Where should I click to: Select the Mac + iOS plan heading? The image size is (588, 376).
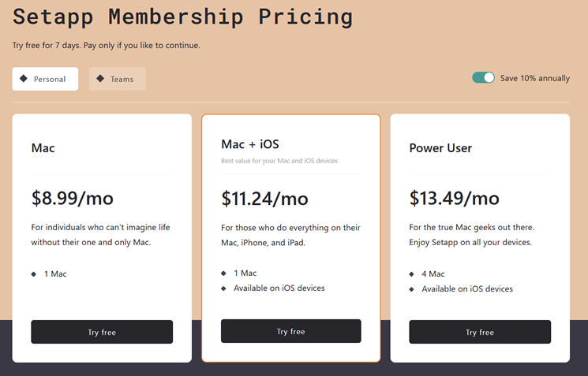(250, 144)
